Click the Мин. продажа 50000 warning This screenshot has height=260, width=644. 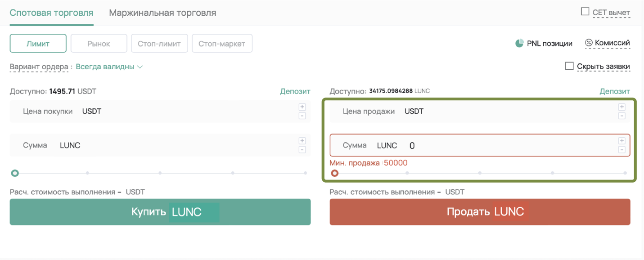pos(369,163)
